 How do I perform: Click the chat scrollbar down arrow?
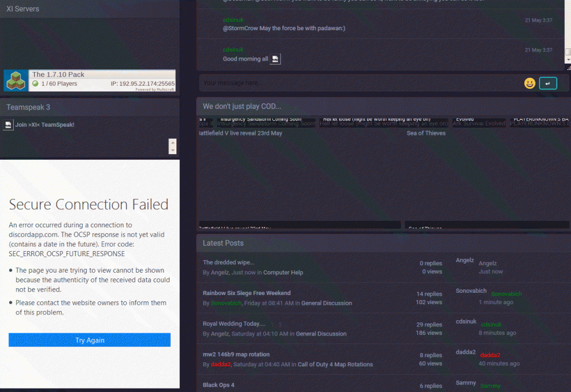(x=568, y=60)
